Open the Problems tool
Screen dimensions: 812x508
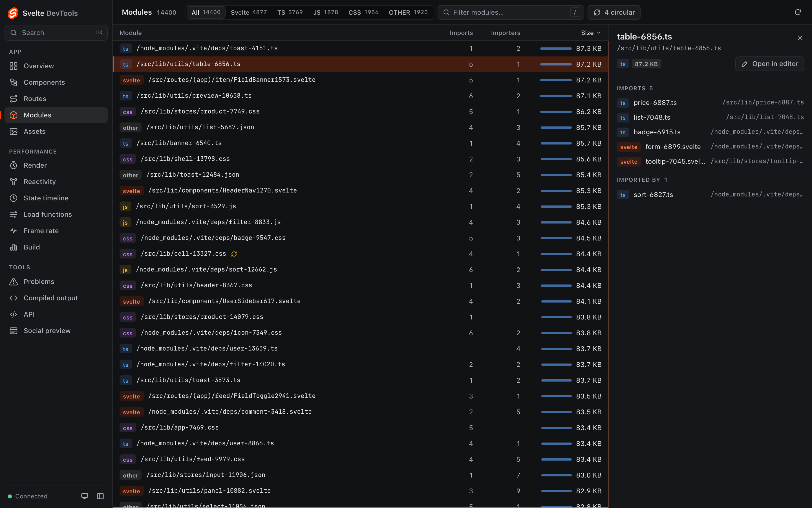click(56, 282)
